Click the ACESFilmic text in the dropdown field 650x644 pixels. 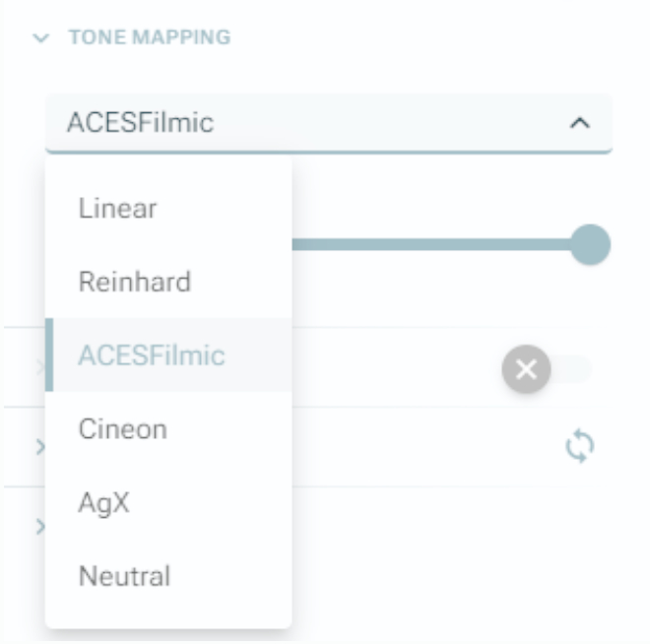140,123
